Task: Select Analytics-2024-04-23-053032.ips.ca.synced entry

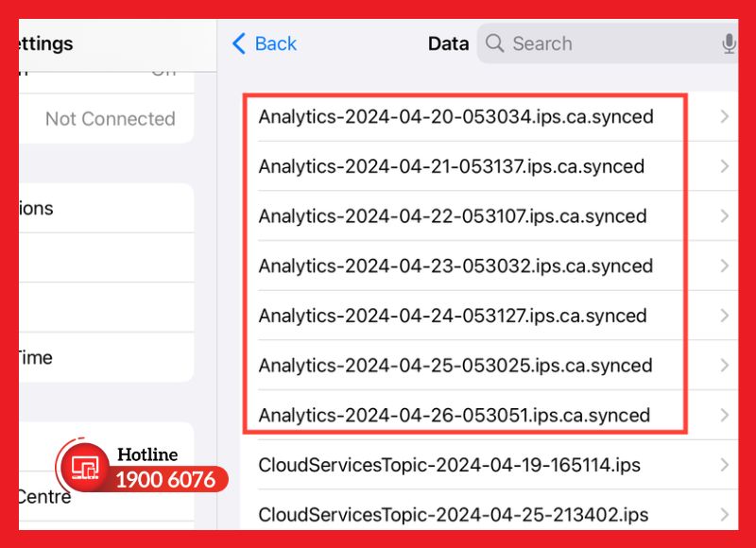Action: (455, 265)
